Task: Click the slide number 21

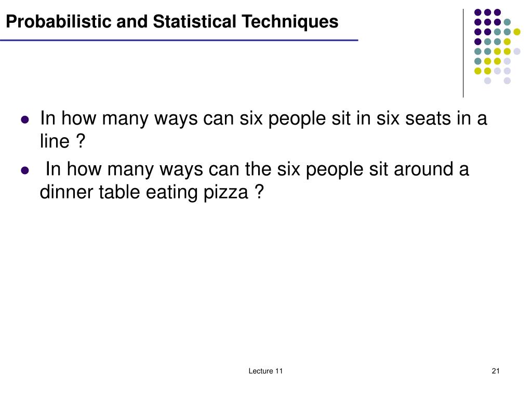Action: [496, 371]
